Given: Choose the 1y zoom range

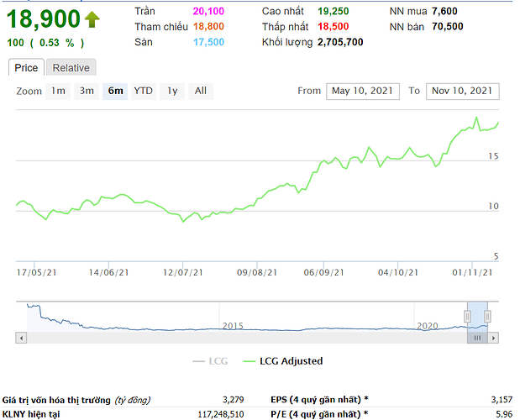Looking at the screenshot, I should point(172,91).
